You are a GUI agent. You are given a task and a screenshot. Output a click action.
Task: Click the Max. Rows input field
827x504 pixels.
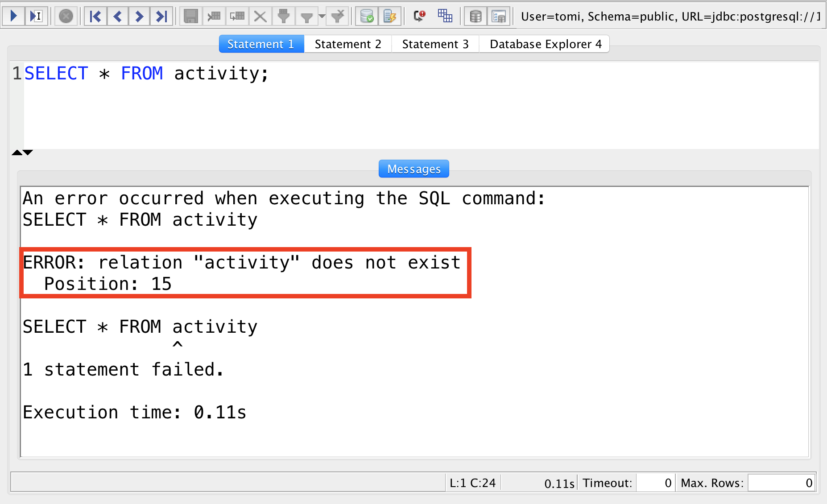click(x=781, y=482)
